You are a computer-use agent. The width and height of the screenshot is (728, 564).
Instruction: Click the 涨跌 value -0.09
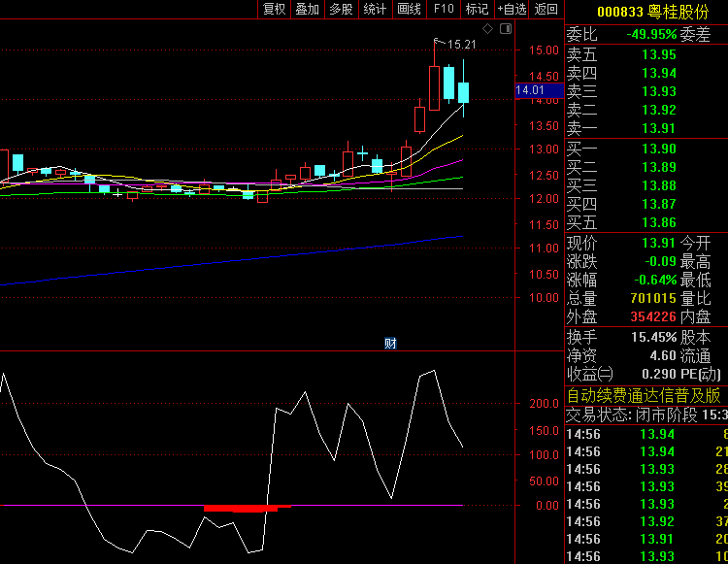point(660,261)
